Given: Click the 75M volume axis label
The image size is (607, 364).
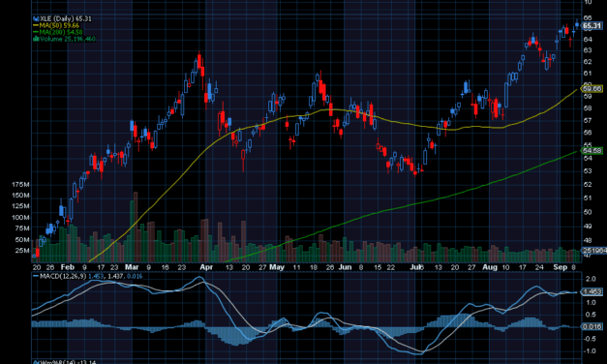Looking at the screenshot, I should 22,228.
